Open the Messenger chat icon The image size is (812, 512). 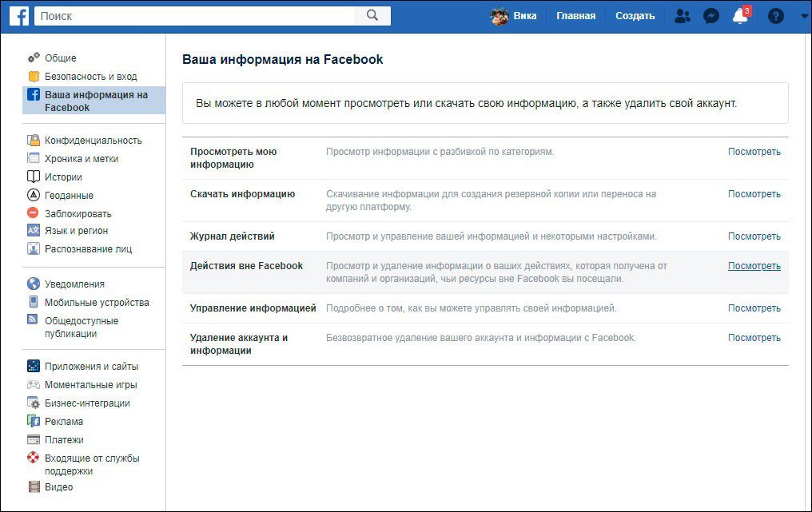(x=711, y=15)
